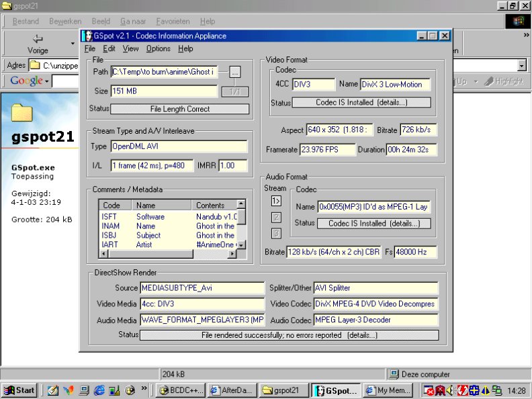
Task: Click metadata list scroll up arrow
Action: click(241, 204)
